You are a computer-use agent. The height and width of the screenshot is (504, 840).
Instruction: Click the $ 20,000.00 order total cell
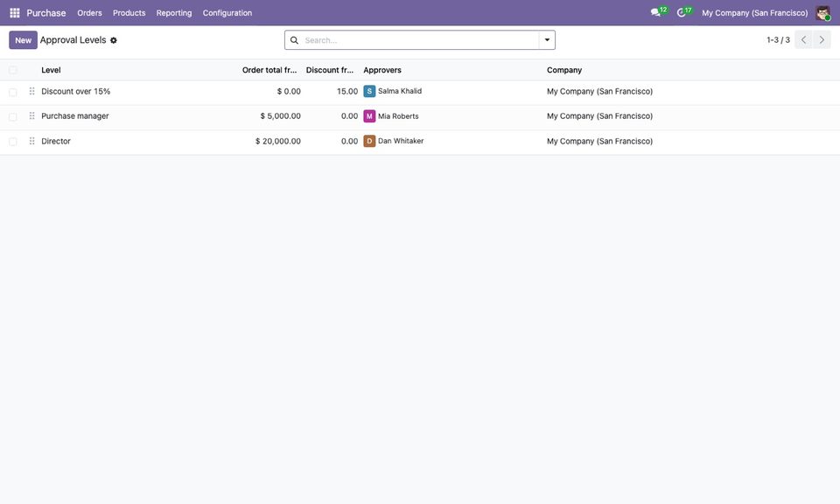[278, 142]
